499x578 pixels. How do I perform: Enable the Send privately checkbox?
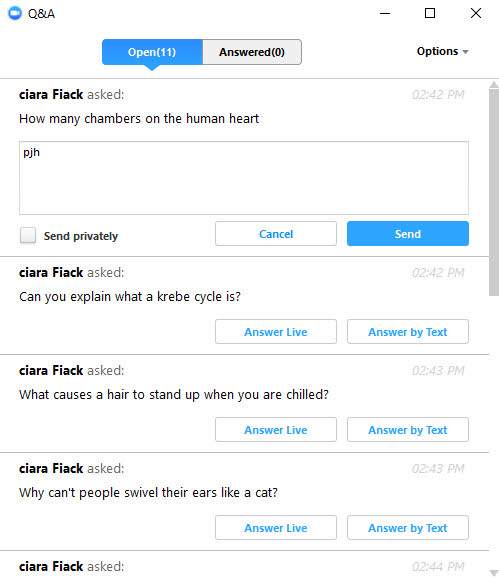pos(28,235)
